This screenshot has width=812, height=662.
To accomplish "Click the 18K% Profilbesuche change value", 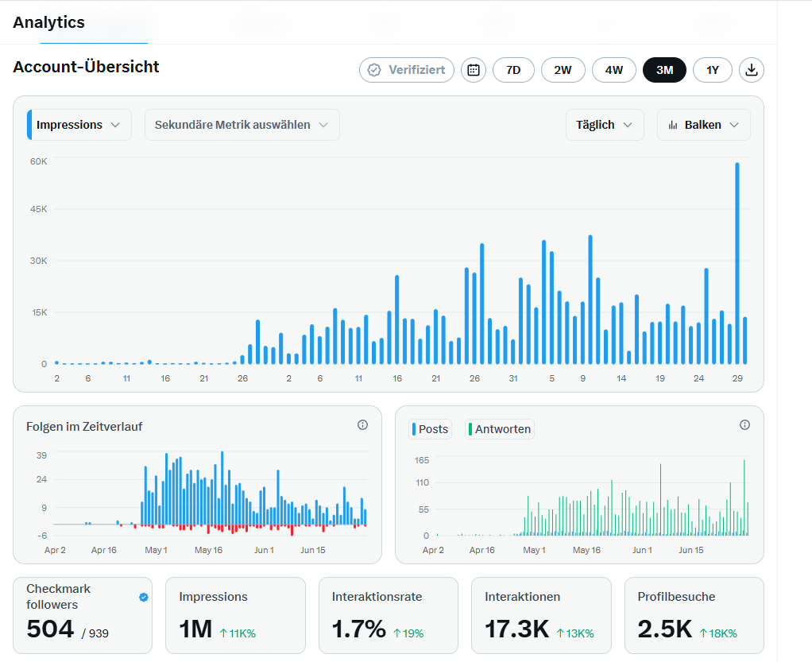I will [718, 633].
